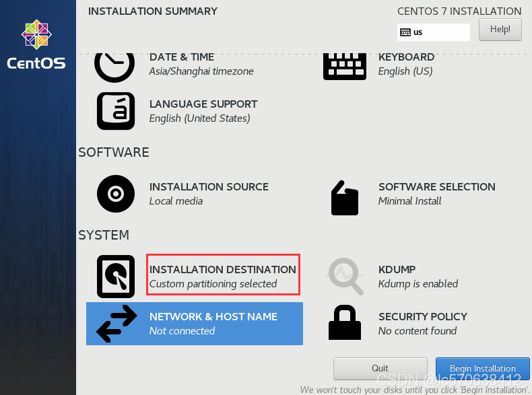Image resolution: width=532 pixels, height=395 pixels.
Task: Click the Help! button
Action: [x=500, y=30]
